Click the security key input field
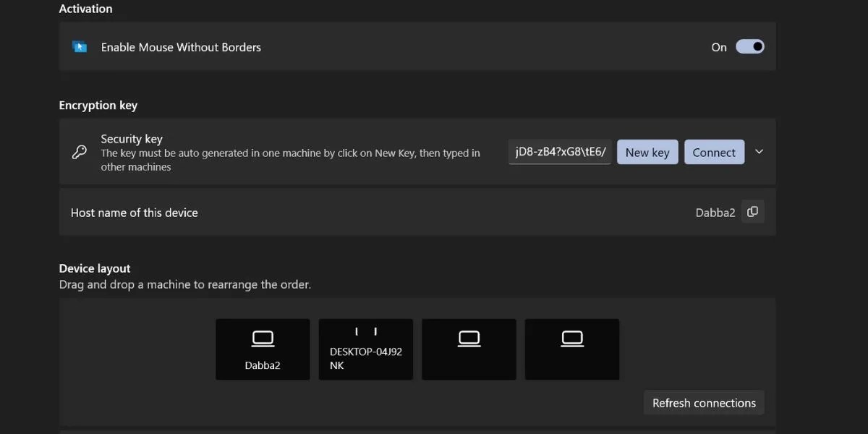 (559, 152)
